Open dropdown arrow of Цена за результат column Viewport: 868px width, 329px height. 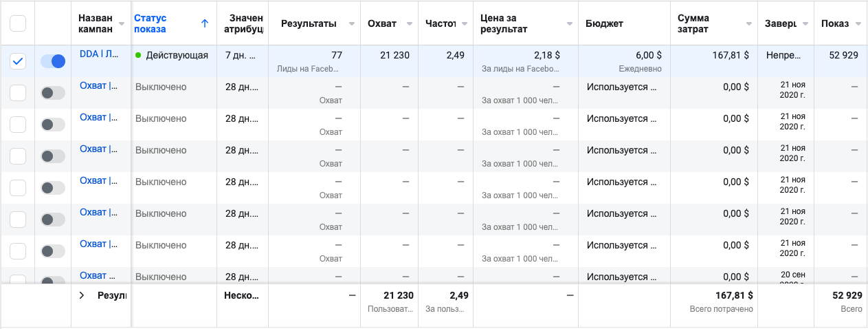pos(569,24)
